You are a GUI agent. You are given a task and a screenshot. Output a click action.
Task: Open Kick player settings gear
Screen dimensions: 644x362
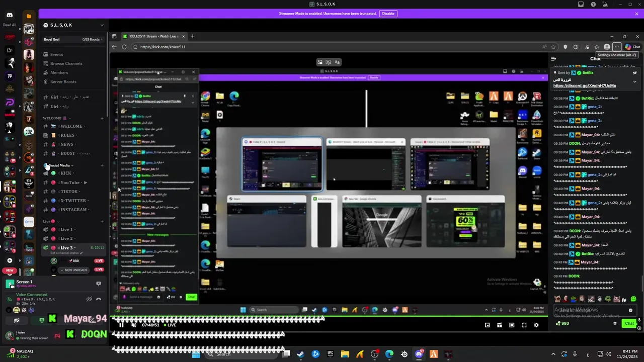tap(536, 325)
